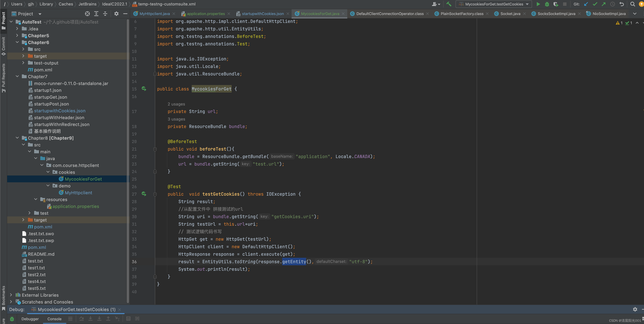Expand the External Libraries node
Viewport: 644px width, 324px height.
point(11,295)
